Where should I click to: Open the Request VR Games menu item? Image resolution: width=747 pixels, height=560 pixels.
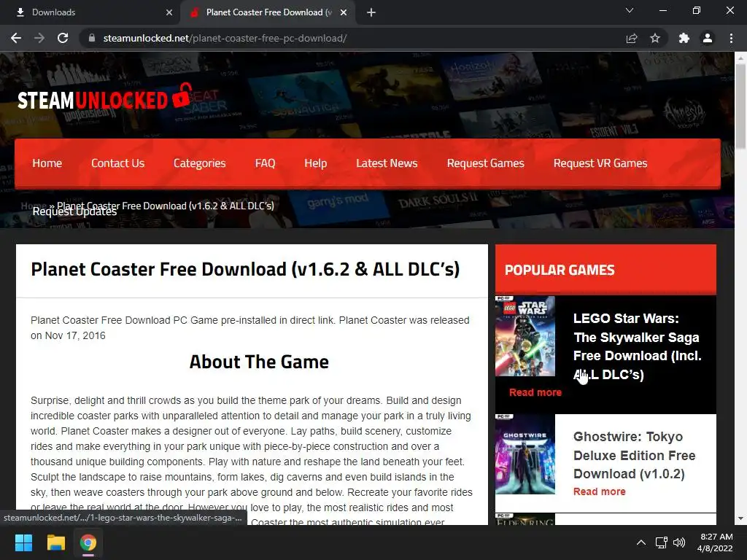(x=600, y=163)
